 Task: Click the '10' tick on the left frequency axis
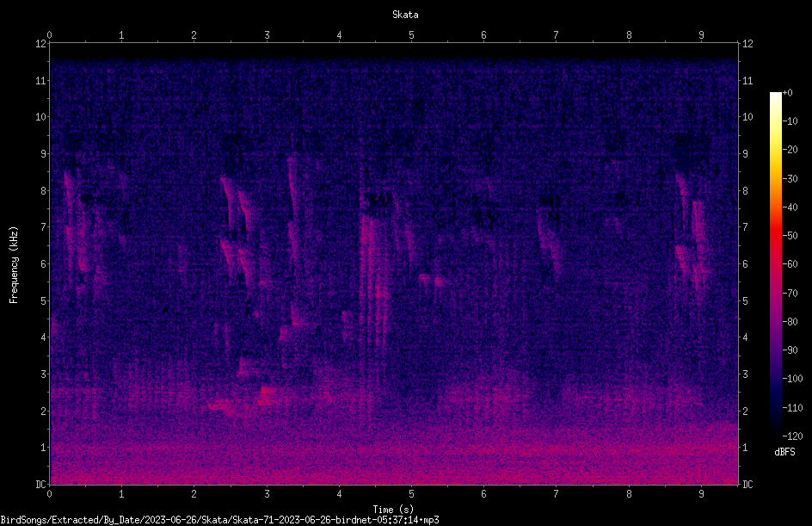[40, 117]
